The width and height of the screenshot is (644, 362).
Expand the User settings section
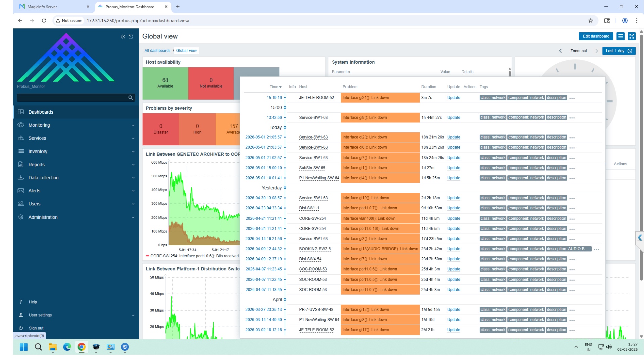click(76, 315)
